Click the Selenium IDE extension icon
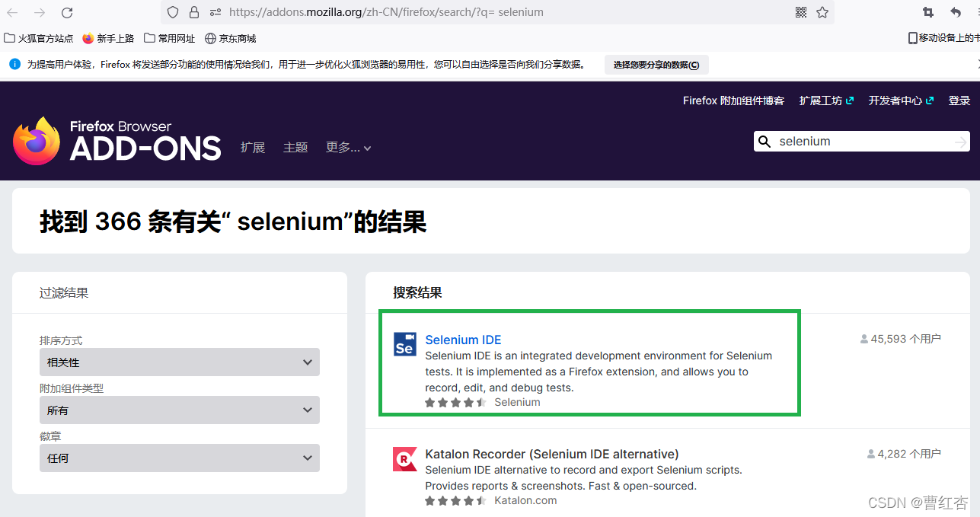Viewport: 980px width, 517px height. pos(404,344)
